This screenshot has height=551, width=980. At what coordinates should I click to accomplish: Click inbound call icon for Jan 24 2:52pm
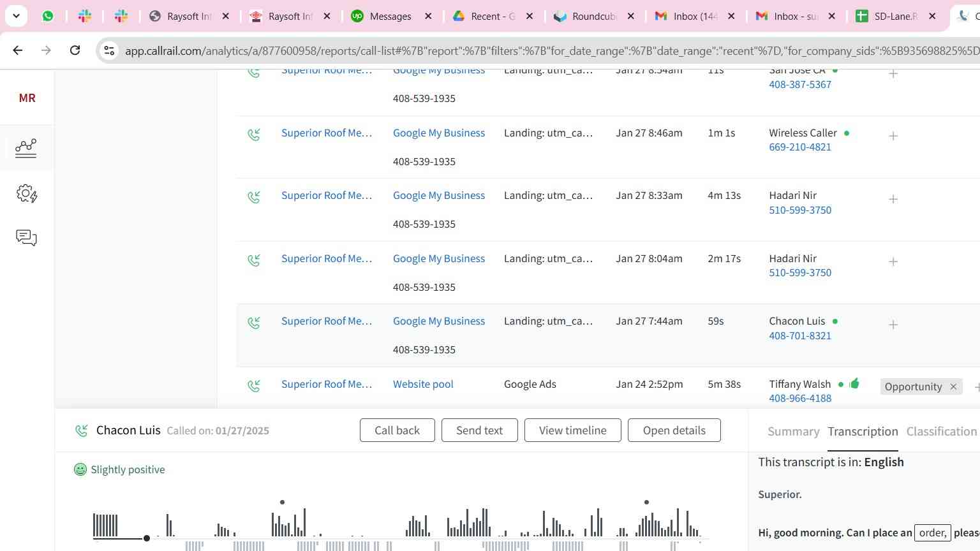click(254, 386)
